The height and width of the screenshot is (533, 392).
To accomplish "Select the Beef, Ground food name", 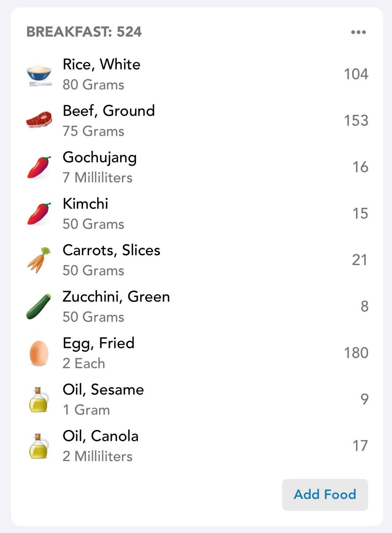I will pyautogui.click(x=109, y=111).
